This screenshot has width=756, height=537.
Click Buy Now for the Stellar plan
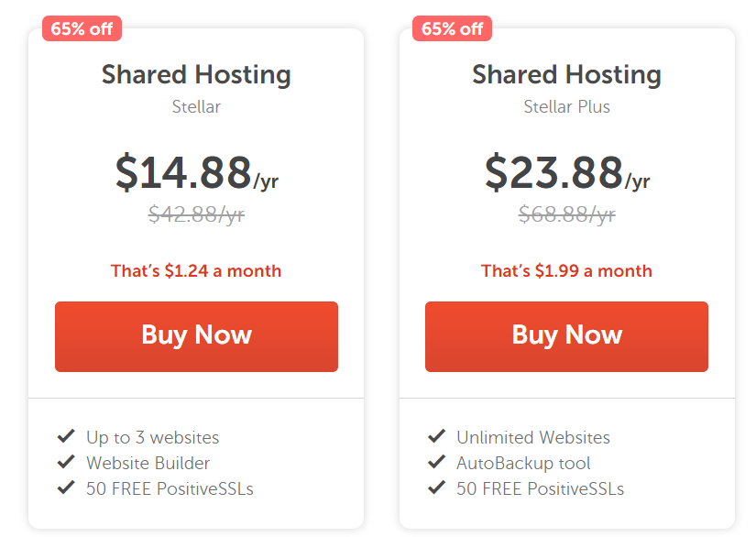(x=196, y=336)
